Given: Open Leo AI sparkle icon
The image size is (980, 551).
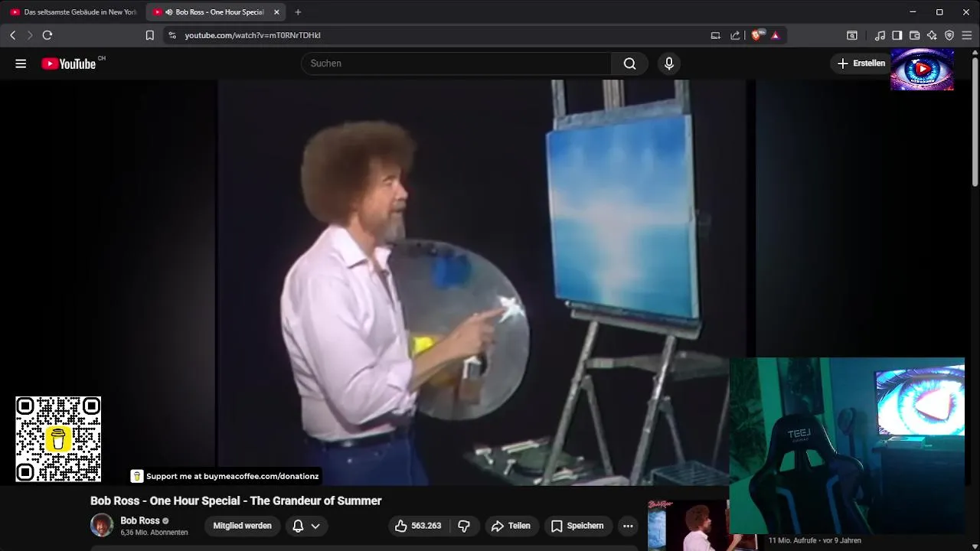Looking at the screenshot, I should (x=932, y=35).
